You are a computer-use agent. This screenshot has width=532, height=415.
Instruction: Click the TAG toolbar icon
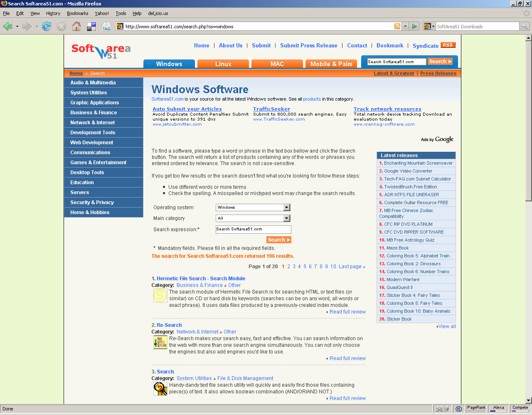106,27
